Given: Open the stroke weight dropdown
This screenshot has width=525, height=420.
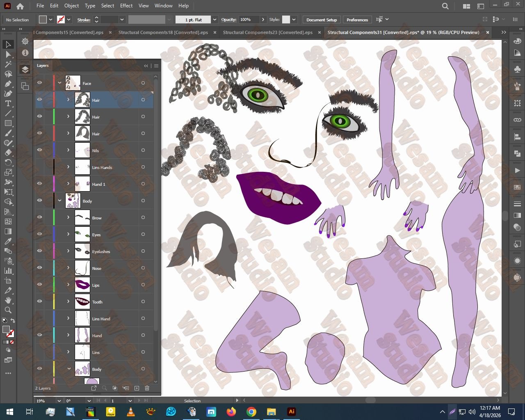Looking at the screenshot, I should coord(122,20).
